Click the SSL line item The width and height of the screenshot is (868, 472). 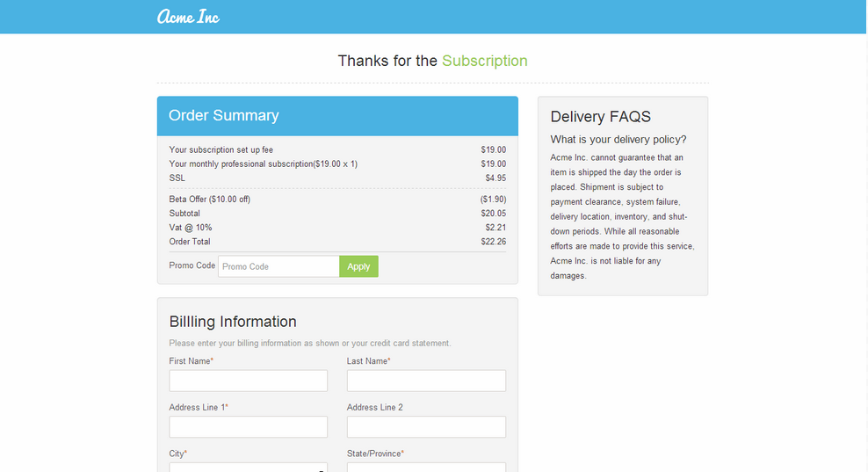(x=177, y=178)
